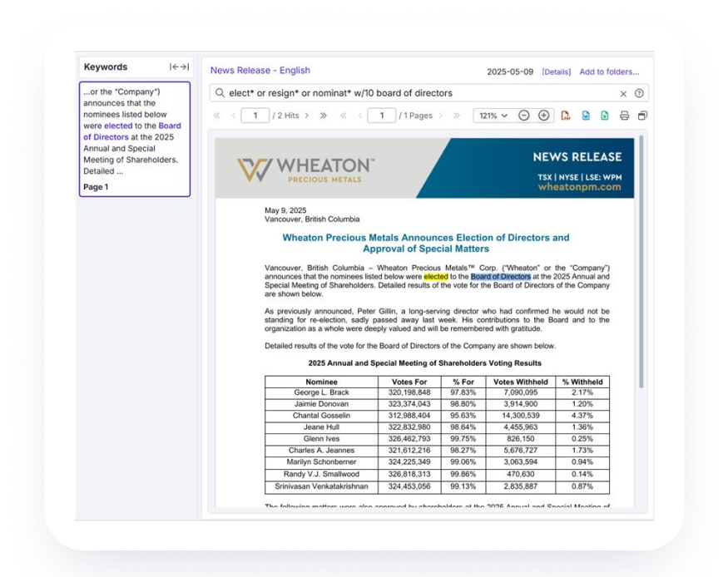Click the Chantal Gosselin table cell
728x577 pixels.
(321, 416)
